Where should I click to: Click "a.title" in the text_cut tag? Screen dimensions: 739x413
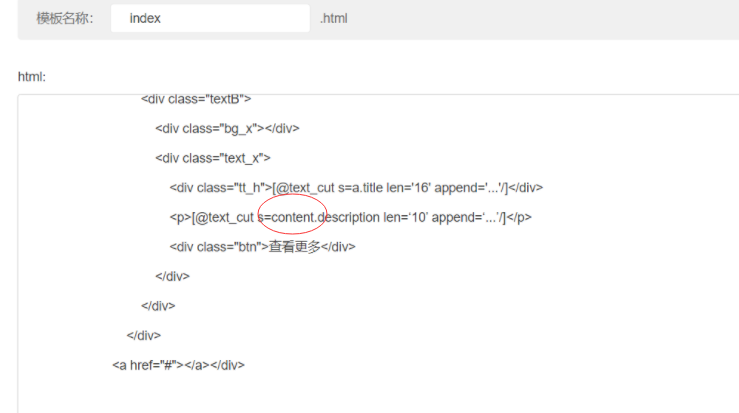[366, 187]
